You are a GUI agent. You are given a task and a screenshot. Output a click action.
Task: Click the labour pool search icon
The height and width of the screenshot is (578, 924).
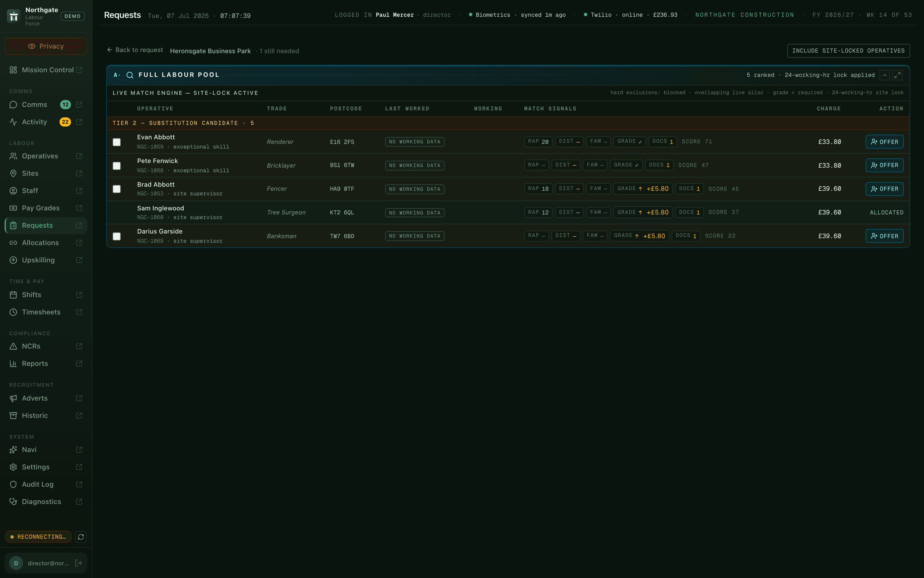pos(130,75)
